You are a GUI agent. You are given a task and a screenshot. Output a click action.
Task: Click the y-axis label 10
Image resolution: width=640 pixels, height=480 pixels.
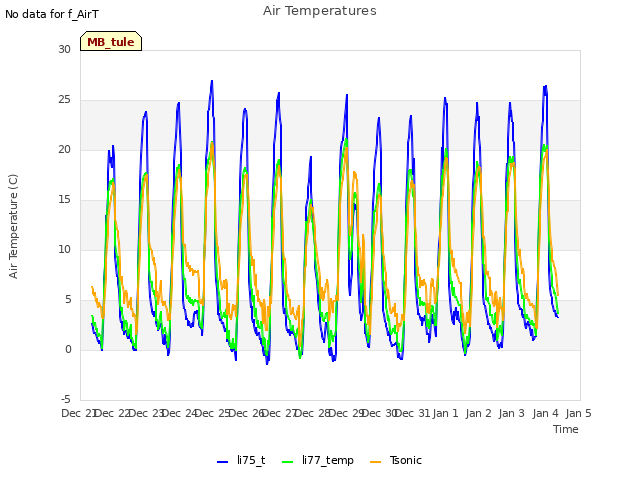click(64, 249)
